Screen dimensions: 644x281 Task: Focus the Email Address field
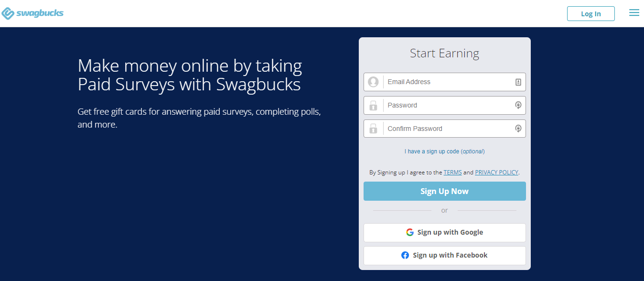coord(447,82)
